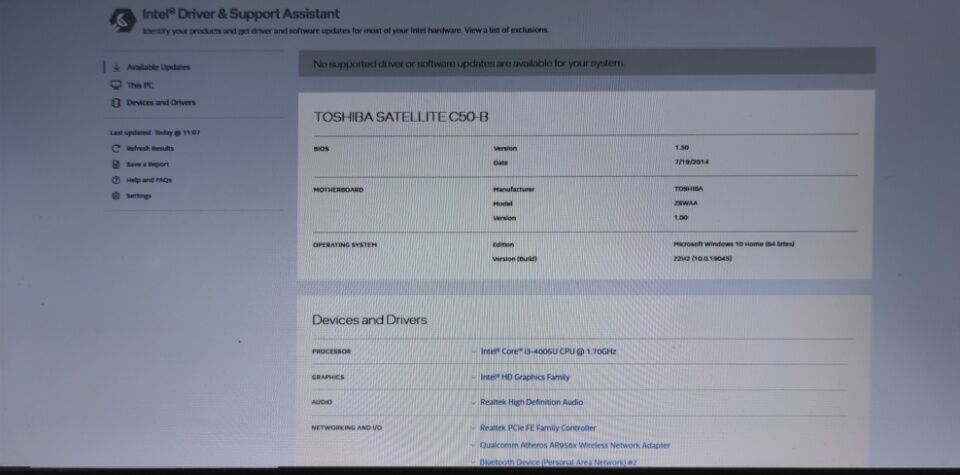This screenshot has height=475, width=960.
Task: Click the BIOS row label
Action: point(321,149)
